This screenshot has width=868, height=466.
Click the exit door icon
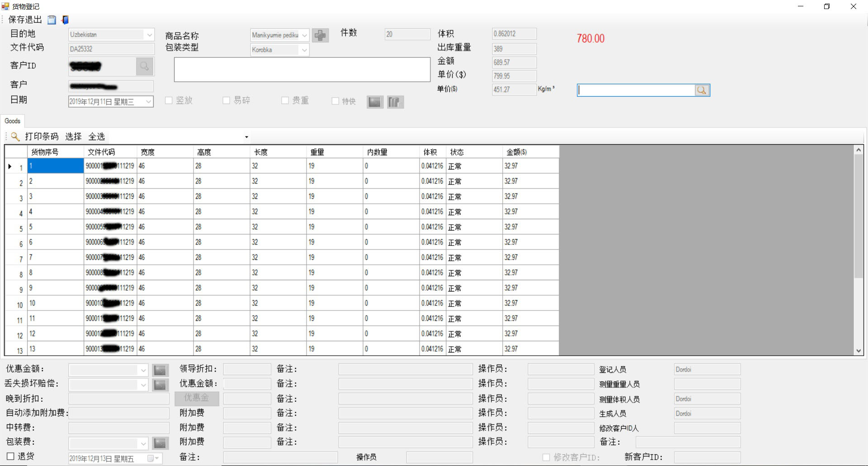[x=66, y=20]
